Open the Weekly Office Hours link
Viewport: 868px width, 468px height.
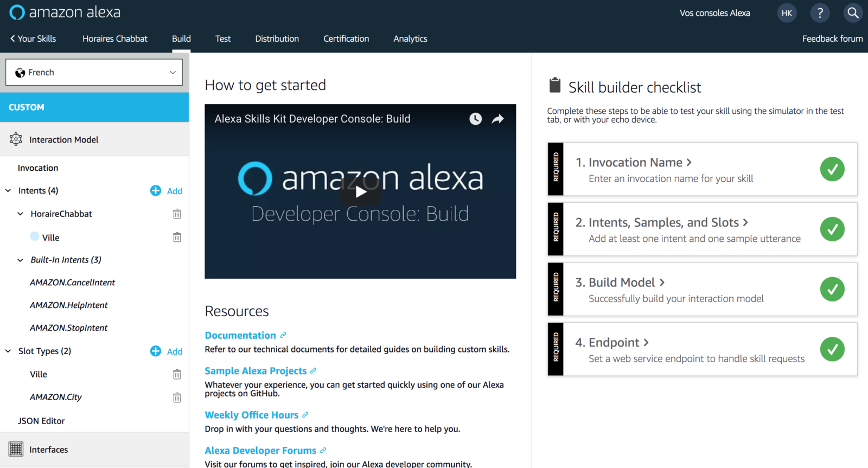tap(251, 415)
